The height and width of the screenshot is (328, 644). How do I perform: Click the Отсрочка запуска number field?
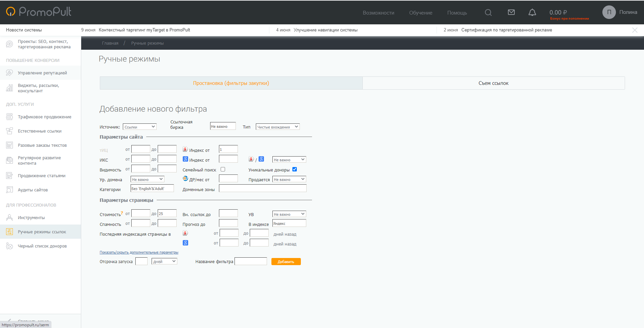pyautogui.click(x=141, y=261)
